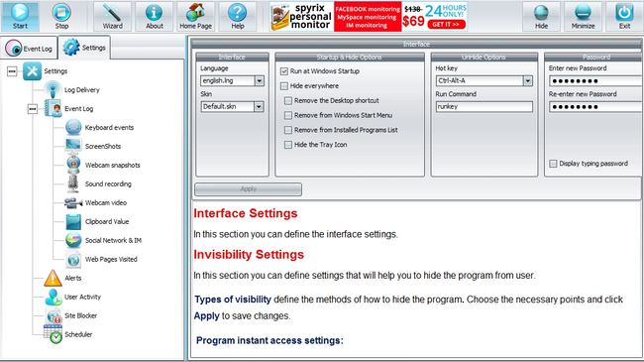Click the 'Invisibility Settings' heading
This screenshot has height=362, width=644.
pyautogui.click(x=249, y=255)
